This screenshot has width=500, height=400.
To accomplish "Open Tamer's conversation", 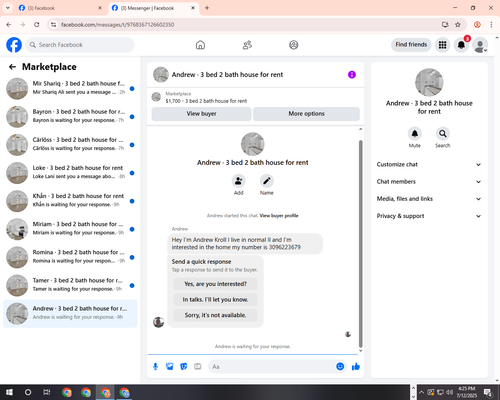I will tap(70, 285).
